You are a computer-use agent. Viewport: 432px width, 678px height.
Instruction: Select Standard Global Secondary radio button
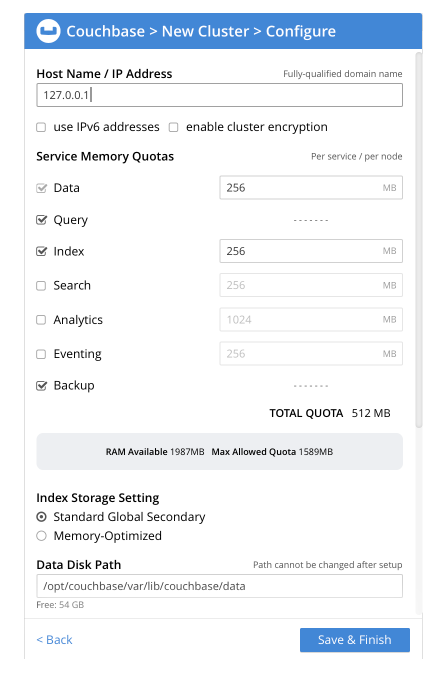coord(41,517)
